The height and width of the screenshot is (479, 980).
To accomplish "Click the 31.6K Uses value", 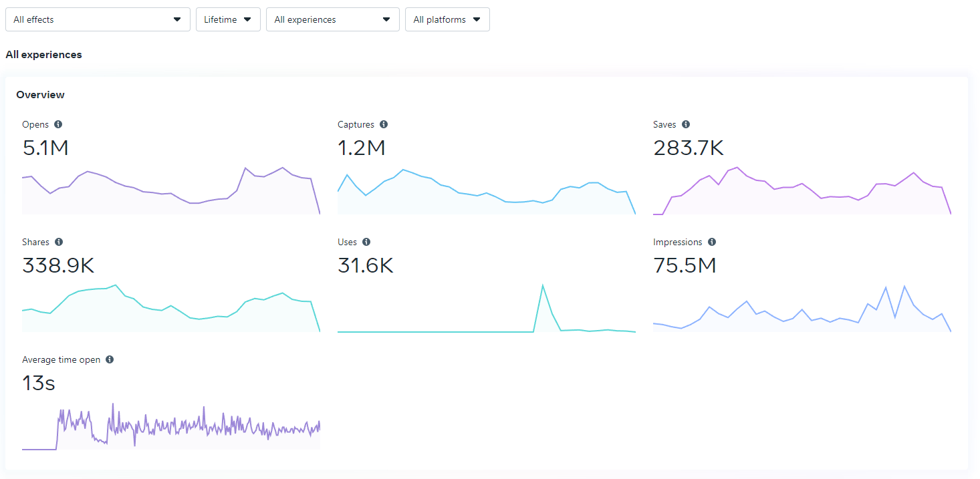I will tap(366, 265).
